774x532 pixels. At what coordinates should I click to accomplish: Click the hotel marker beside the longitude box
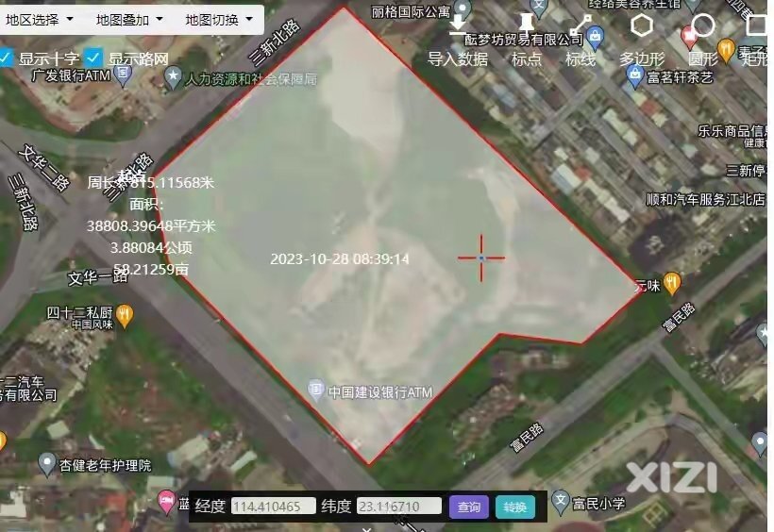pyautogui.click(x=166, y=501)
